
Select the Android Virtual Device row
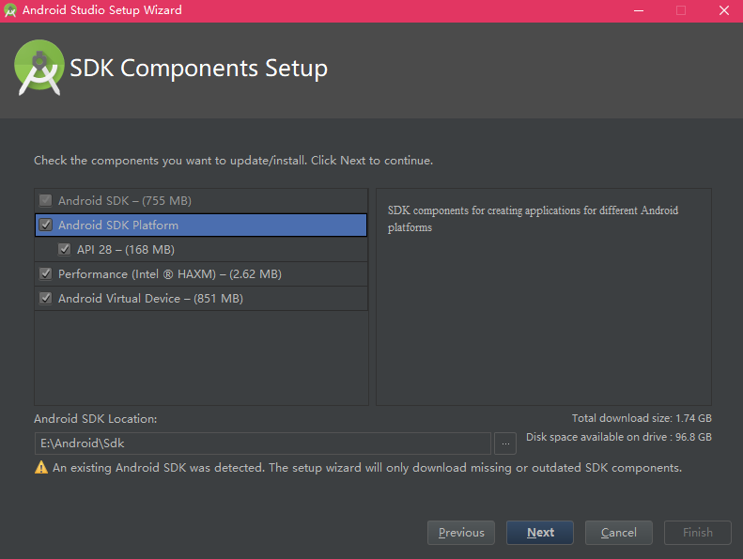[x=201, y=298]
